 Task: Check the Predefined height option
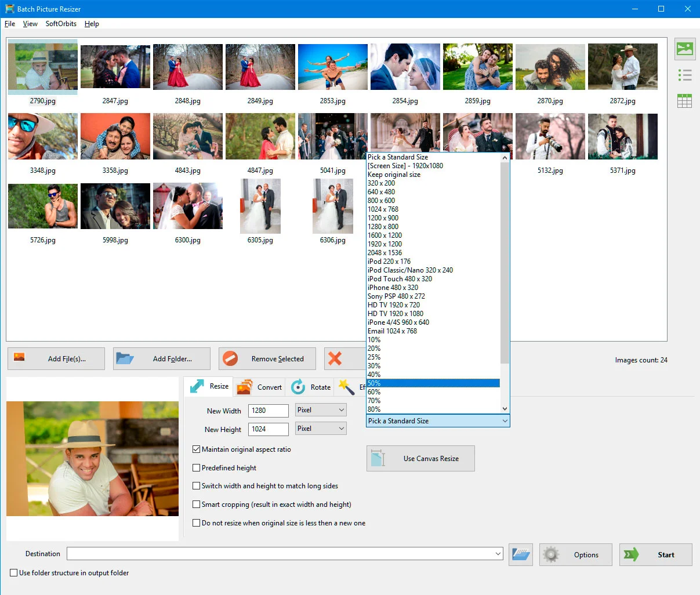click(x=197, y=468)
